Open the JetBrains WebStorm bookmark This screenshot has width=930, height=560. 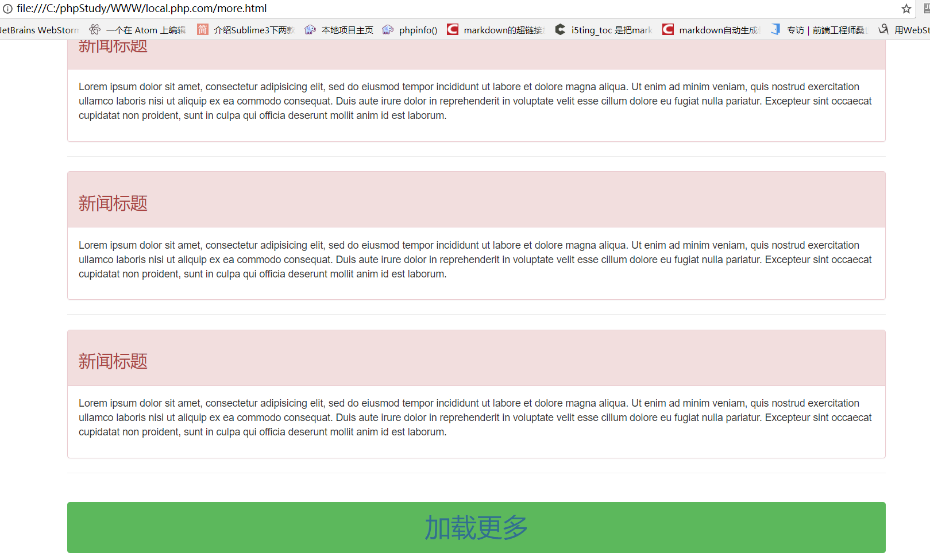click(x=39, y=30)
